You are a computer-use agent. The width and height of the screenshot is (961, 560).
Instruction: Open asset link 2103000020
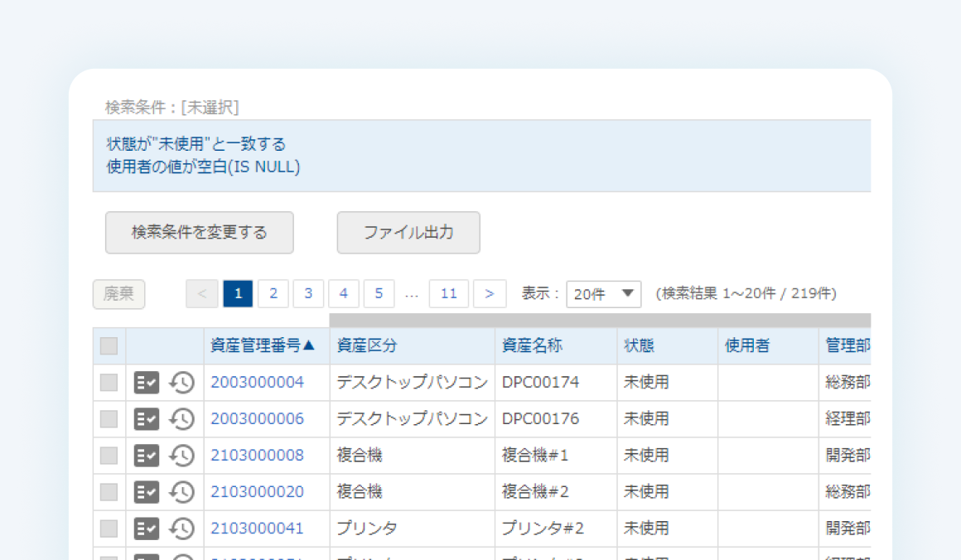[x=258, y=492]
